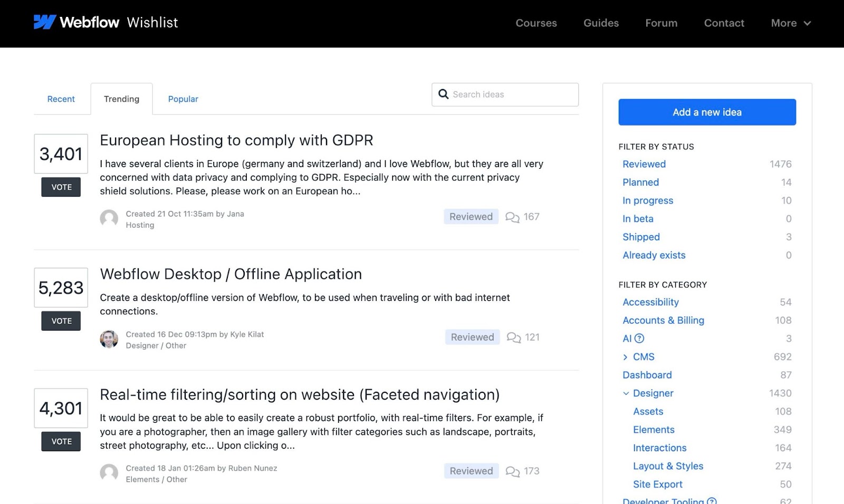Image resolution: width=844 pixels, height=504 pixels.
Task: Select the Site Export subcategory
Action: (x=658, y=484)
